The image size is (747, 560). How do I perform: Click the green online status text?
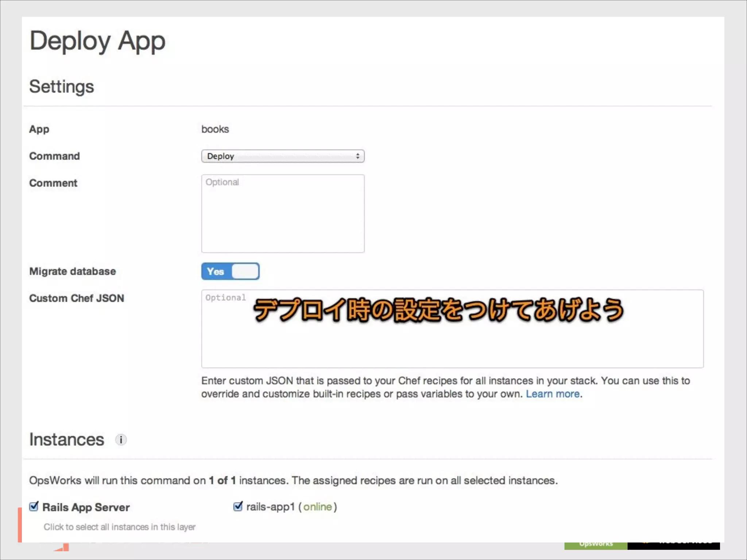[317, 507]
